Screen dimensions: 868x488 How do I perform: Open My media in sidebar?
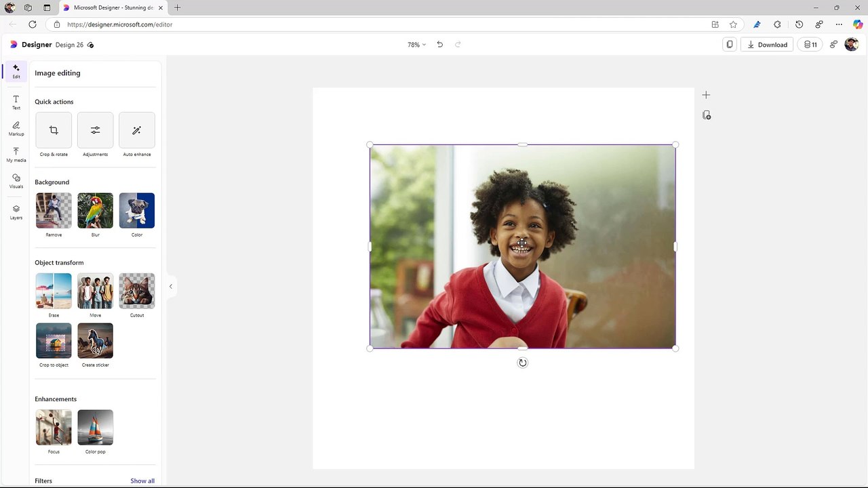(16, 155)
